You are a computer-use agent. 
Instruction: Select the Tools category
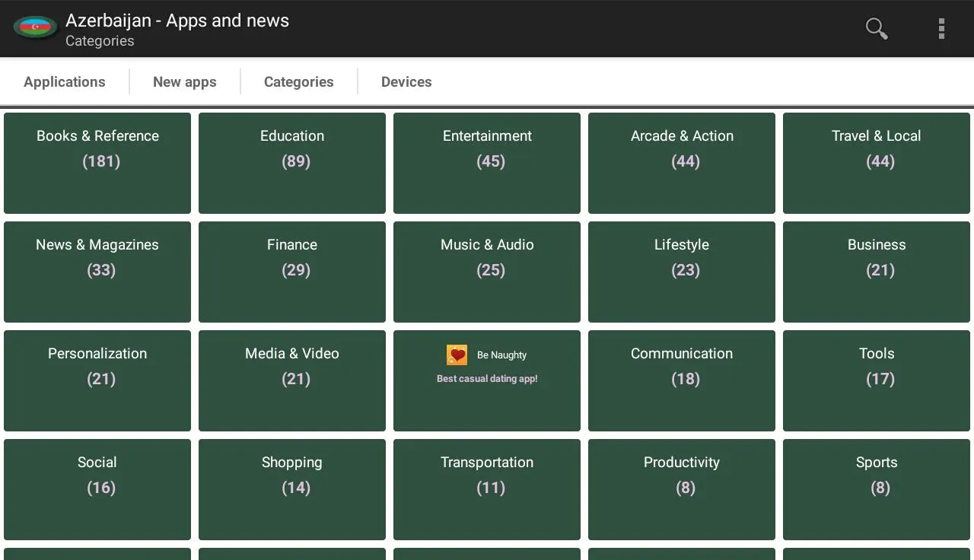tap(877, 380)
